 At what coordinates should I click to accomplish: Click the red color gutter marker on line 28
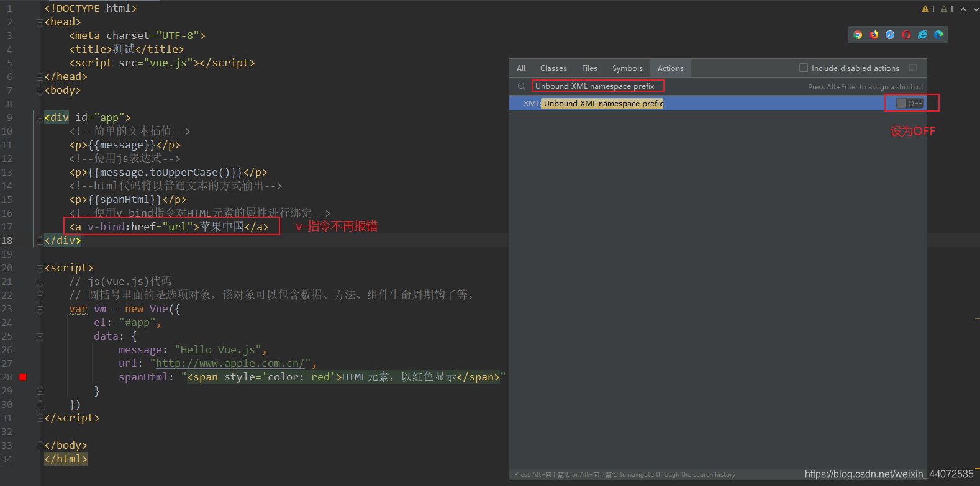click(23, 377)
